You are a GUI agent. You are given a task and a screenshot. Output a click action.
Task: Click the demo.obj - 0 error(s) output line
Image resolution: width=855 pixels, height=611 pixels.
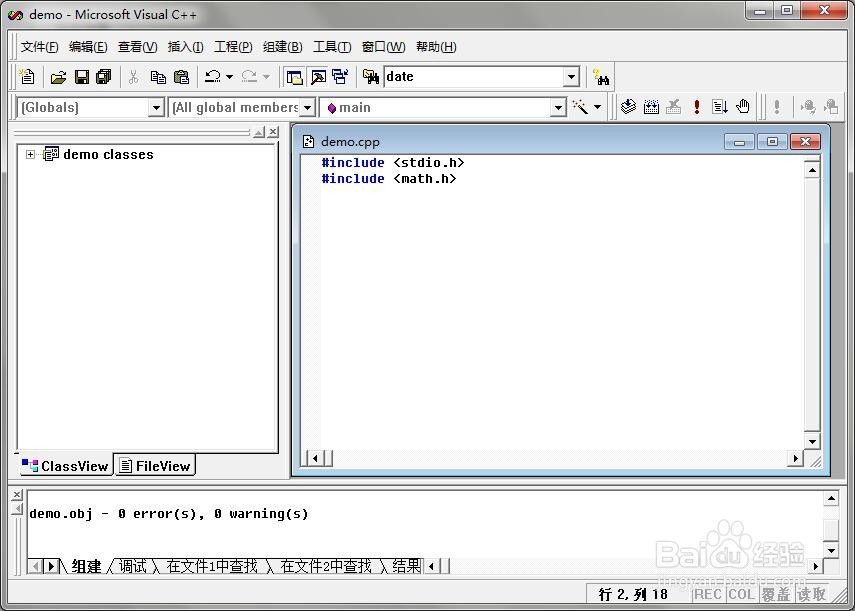[169, 513]
